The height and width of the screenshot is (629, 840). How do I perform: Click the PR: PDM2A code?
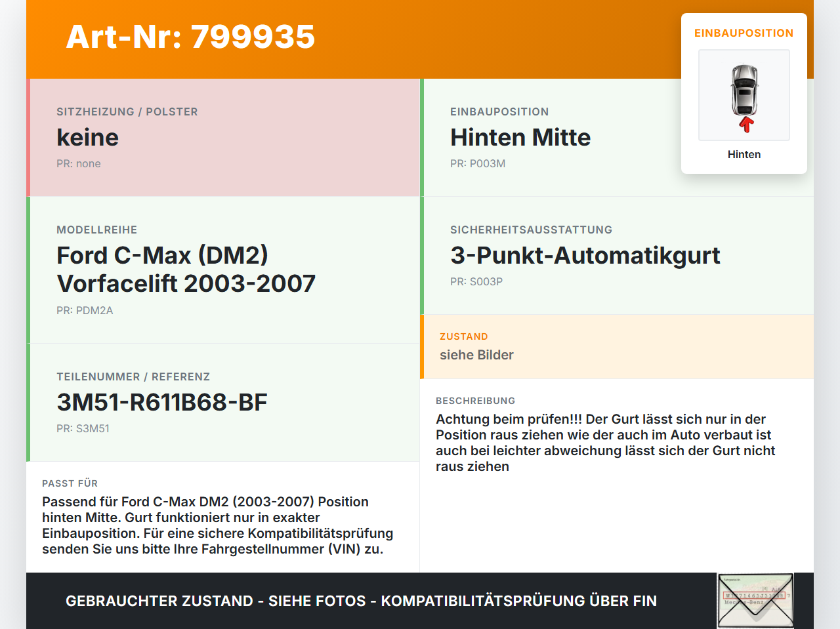pyautogui.click(x=85, y=310)
